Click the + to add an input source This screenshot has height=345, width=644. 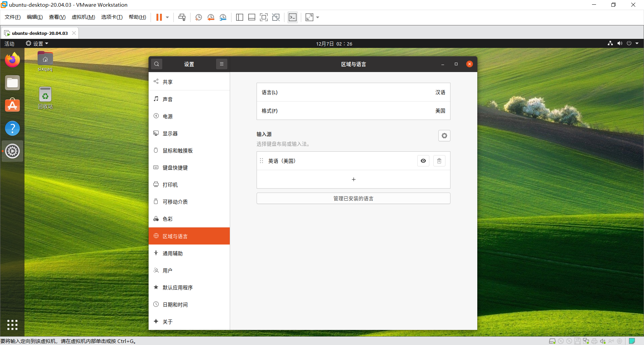tap(353, 180)
